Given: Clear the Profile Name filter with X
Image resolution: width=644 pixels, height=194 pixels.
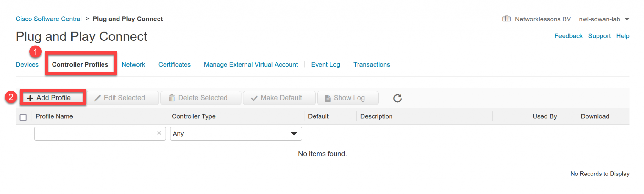Looking at the screenshot, I should [x=159, y=133].
